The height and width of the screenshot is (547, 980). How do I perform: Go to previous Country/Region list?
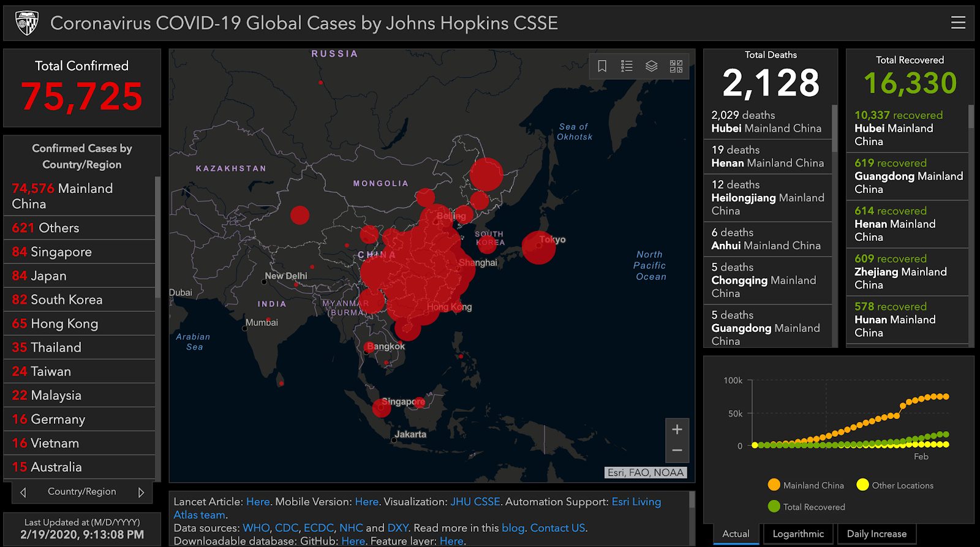[x=23, y=492]
